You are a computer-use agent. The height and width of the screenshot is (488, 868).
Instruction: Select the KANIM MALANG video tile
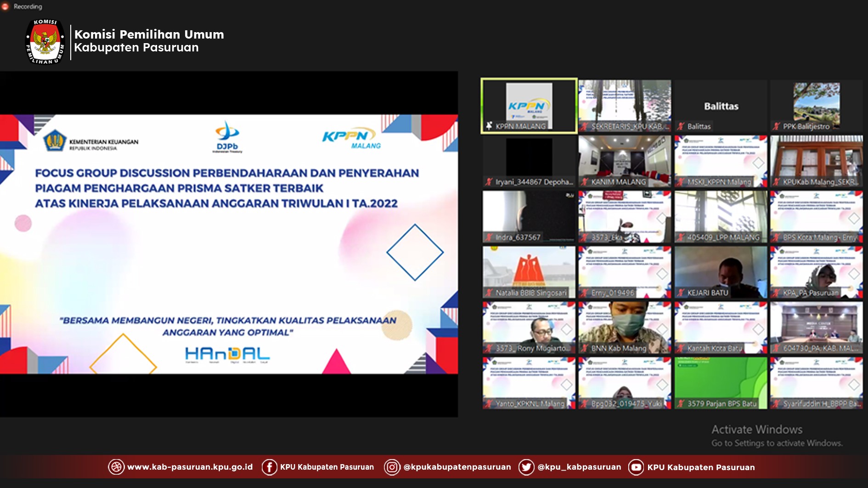pyautogui.click(x=625, y=161)
